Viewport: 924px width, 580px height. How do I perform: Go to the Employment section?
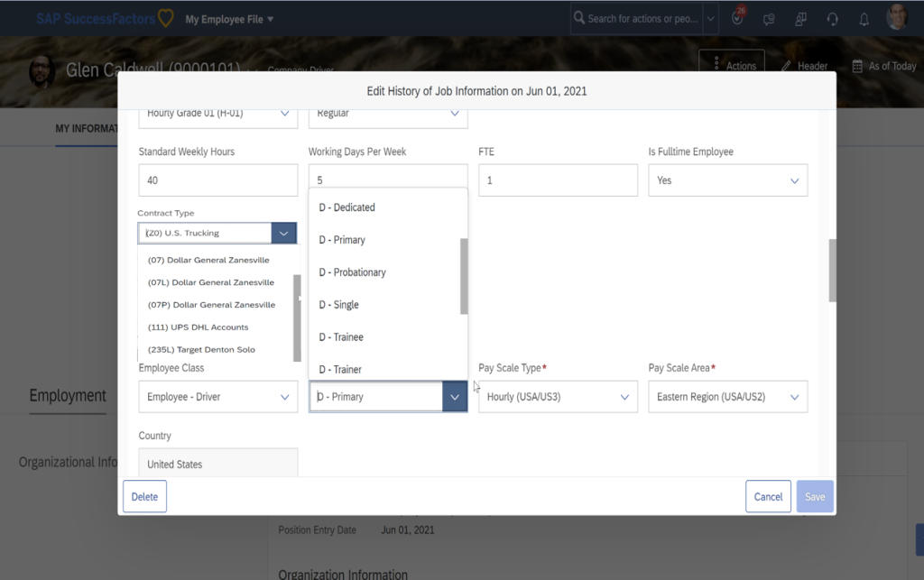pos(68,396)
